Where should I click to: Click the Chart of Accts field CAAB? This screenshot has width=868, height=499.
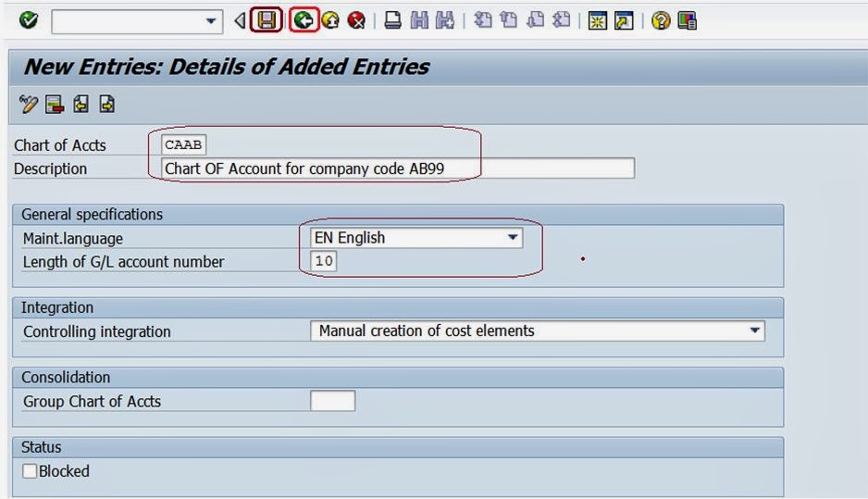[184, 144]
